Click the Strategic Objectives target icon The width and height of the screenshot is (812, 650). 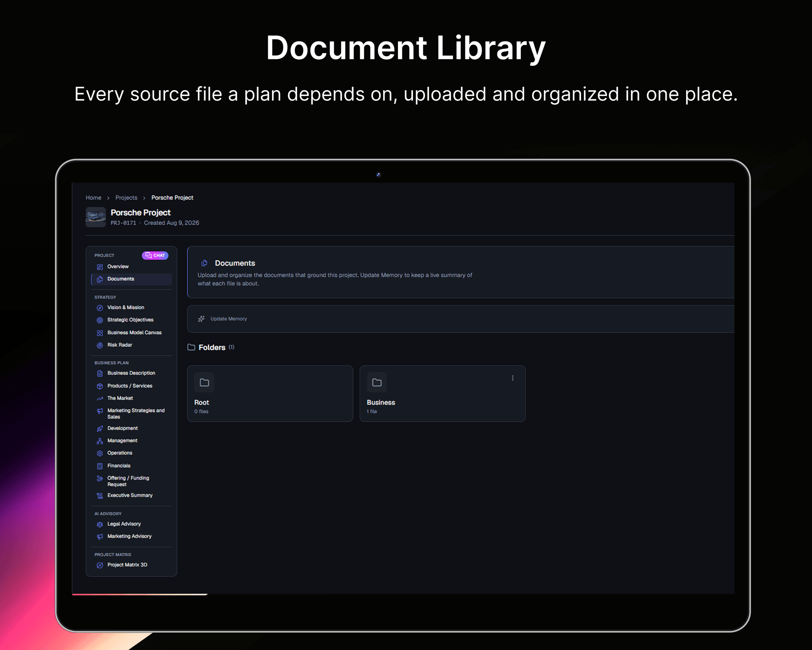tap(100, 320)
